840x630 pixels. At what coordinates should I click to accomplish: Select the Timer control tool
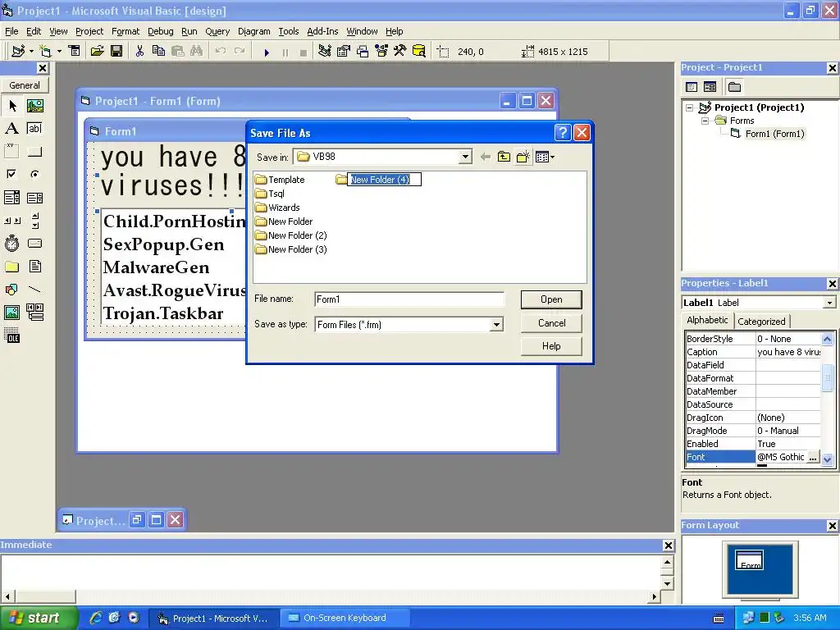11,244
